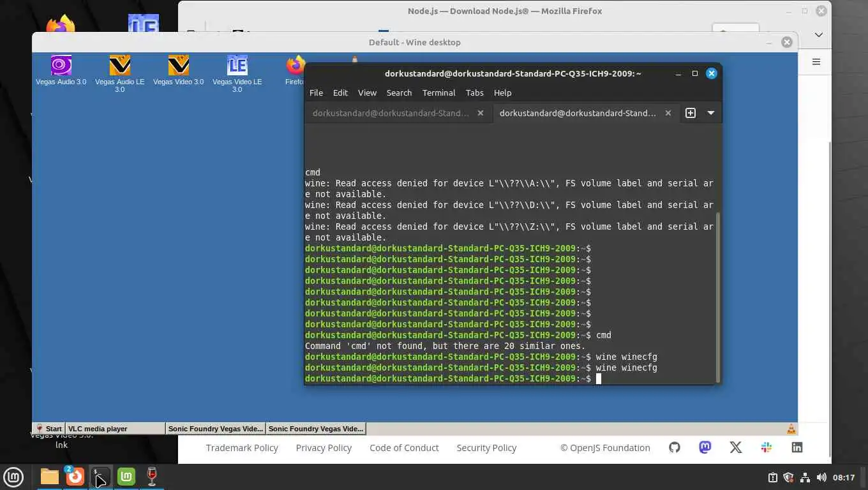
Task: Open Node.js GitHub icon link
Action: (x=675, y=447)
